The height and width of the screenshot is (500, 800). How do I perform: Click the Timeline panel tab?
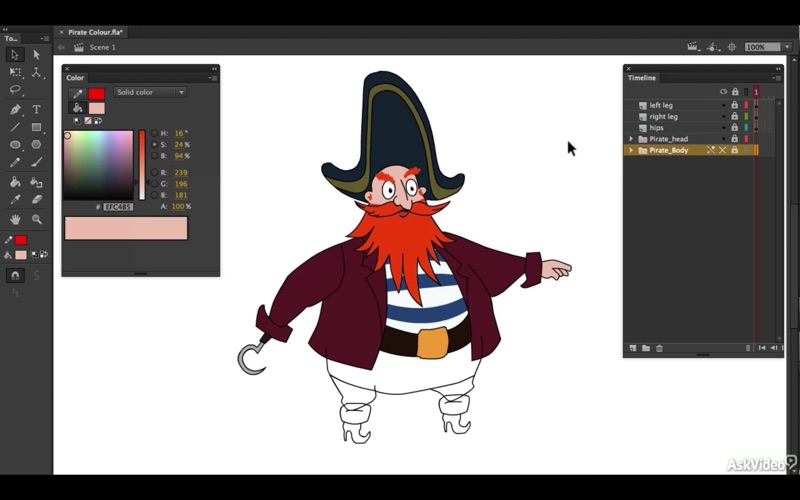tap(642, 78)
